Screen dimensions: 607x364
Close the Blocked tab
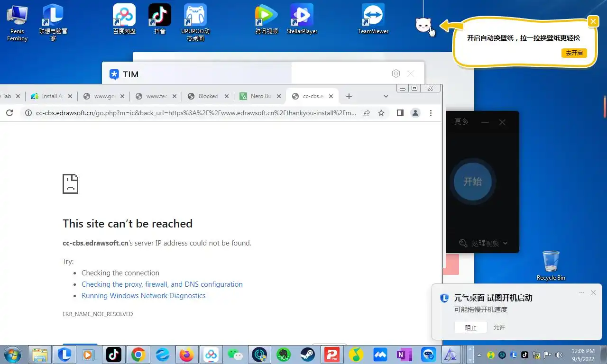click(x=227, y=96)
